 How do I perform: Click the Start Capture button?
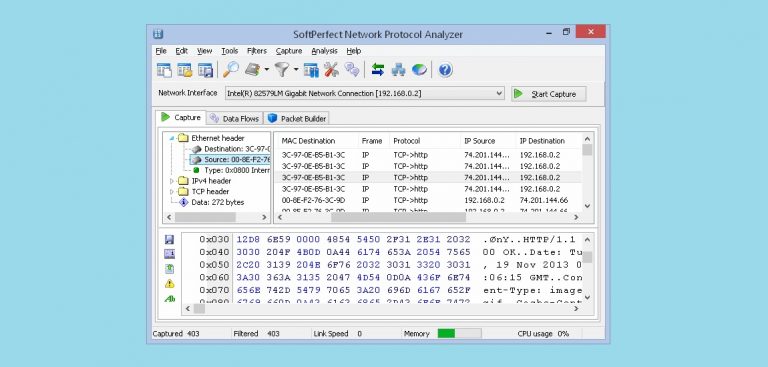pos(549,94)
